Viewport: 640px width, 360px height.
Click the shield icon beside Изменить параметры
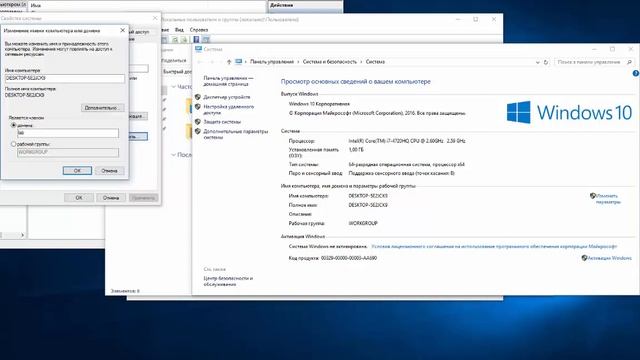click(x=593, y=196)
